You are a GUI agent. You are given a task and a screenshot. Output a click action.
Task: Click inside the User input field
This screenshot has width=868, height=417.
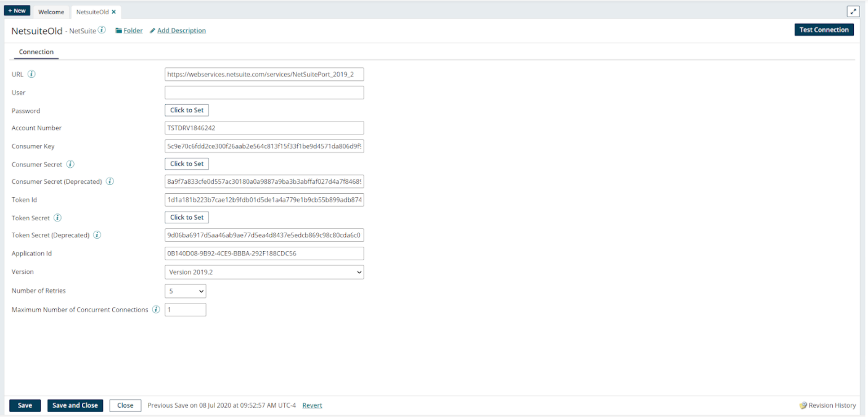264,92
